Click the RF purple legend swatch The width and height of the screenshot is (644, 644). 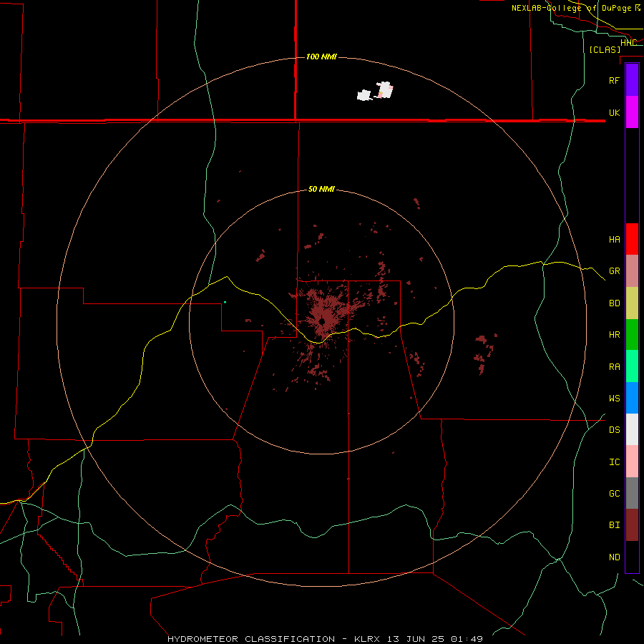[632, 80]
